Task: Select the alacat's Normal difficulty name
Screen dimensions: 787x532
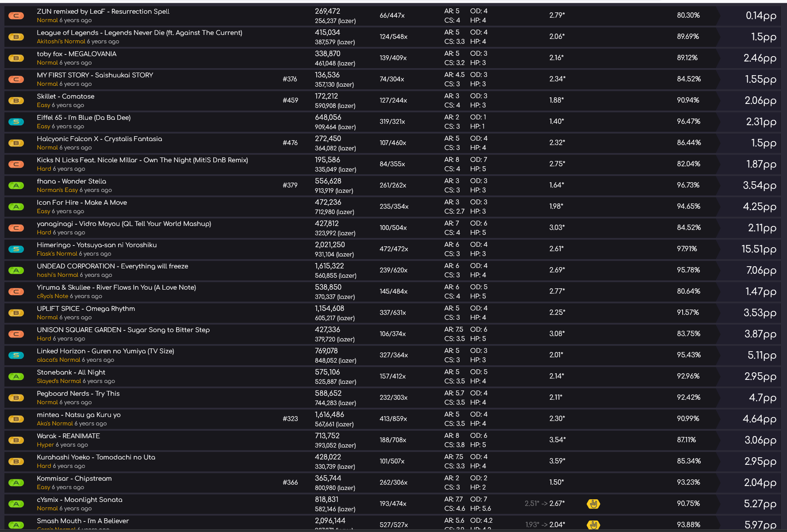Action: point(58,360)
